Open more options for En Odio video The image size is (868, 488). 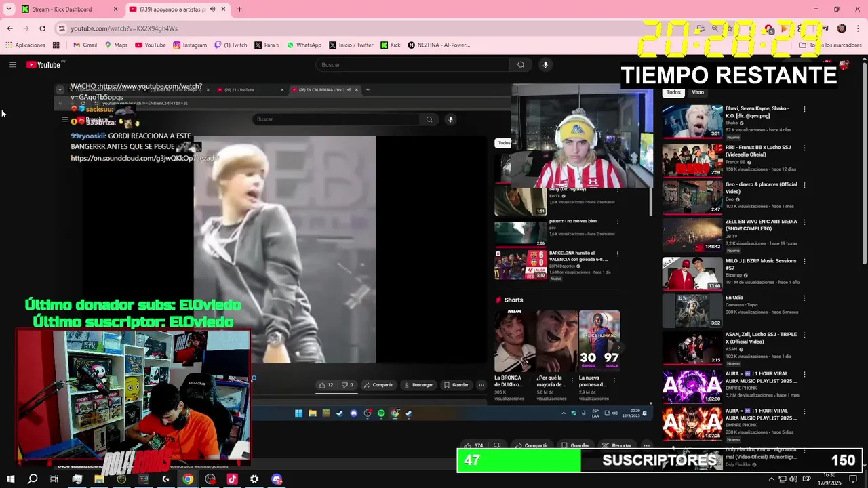(x=804, y=298)
